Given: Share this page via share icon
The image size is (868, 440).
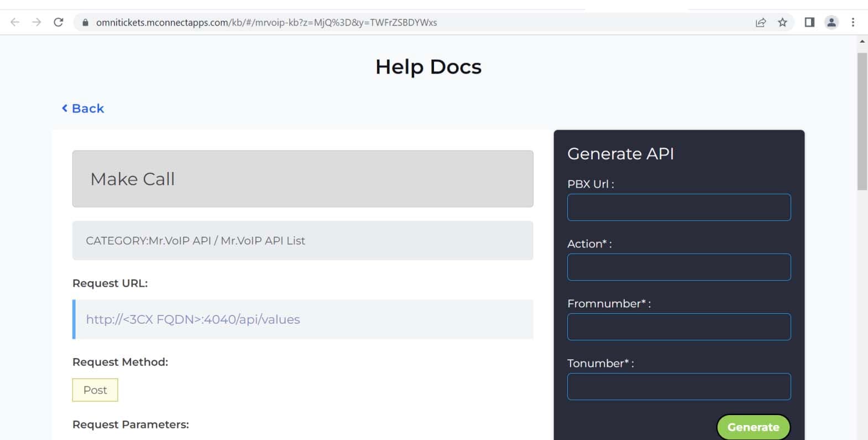Looking at the screenshot, I should 761,22.
